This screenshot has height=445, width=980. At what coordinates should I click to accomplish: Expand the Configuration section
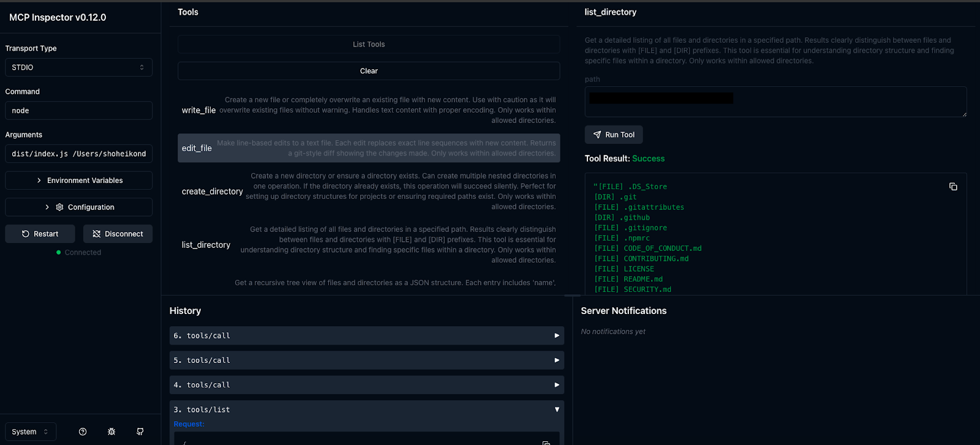pyautogui.click(x=78, y=208)
